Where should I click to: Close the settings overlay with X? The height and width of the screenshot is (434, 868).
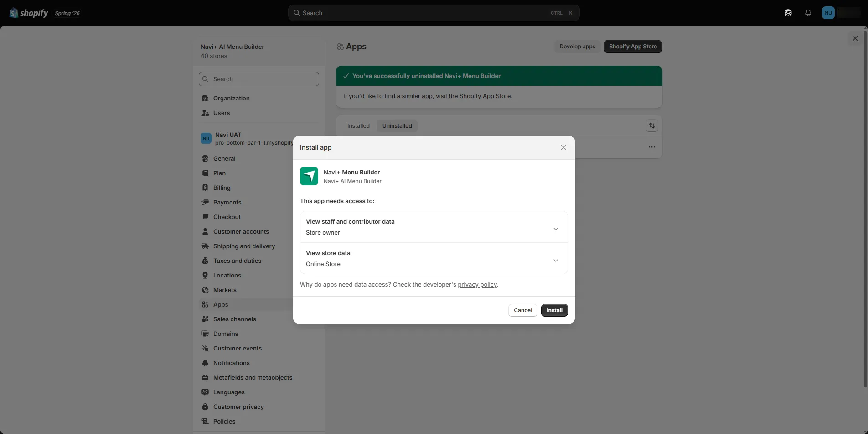pos(855,38)
